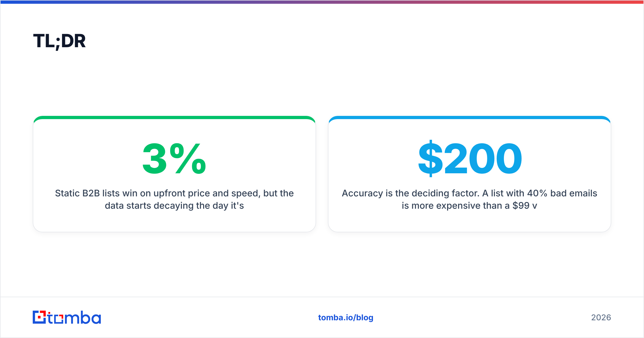This screenshot has height=338, width=644.
Task: Click the footer divider line above logo
Action: pos(322,297)
